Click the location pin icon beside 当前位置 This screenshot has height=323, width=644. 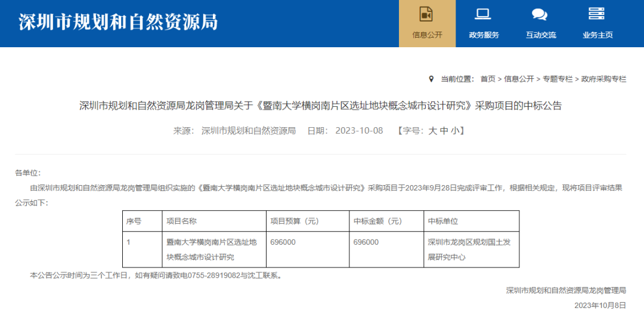point(431,79)
